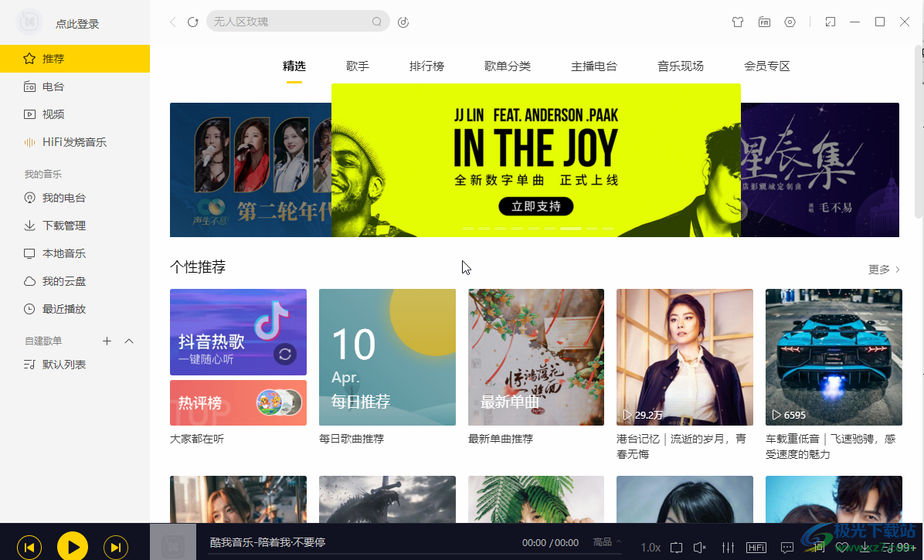Switch to the 歌单分类 tab
Image resolution: width=924 pixels, height=560 pixels.
click(x=508, y=66)
